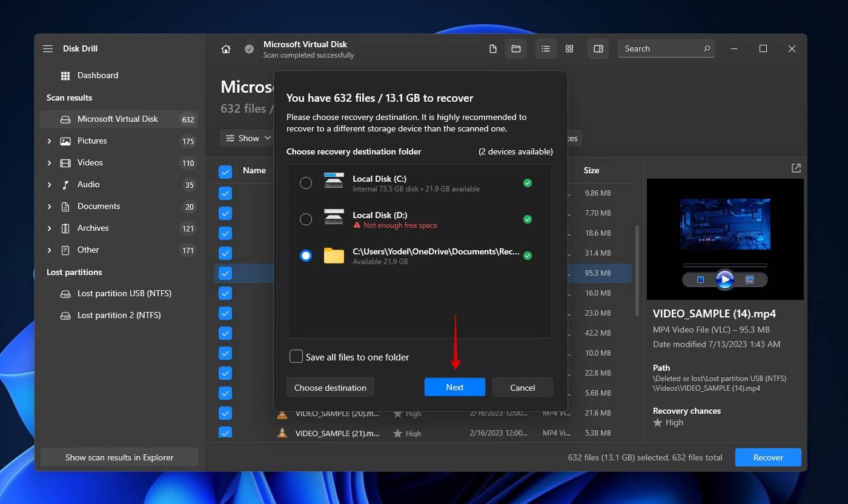848x504 pixels.
Task: Click the search magnifier icon
Action: click(706, 48)
